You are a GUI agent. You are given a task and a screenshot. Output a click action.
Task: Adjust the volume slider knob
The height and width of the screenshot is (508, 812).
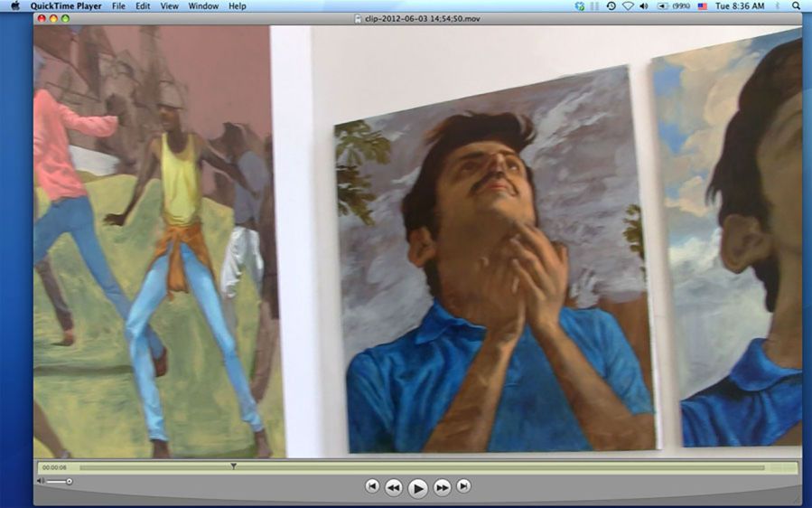coord(70,481)
